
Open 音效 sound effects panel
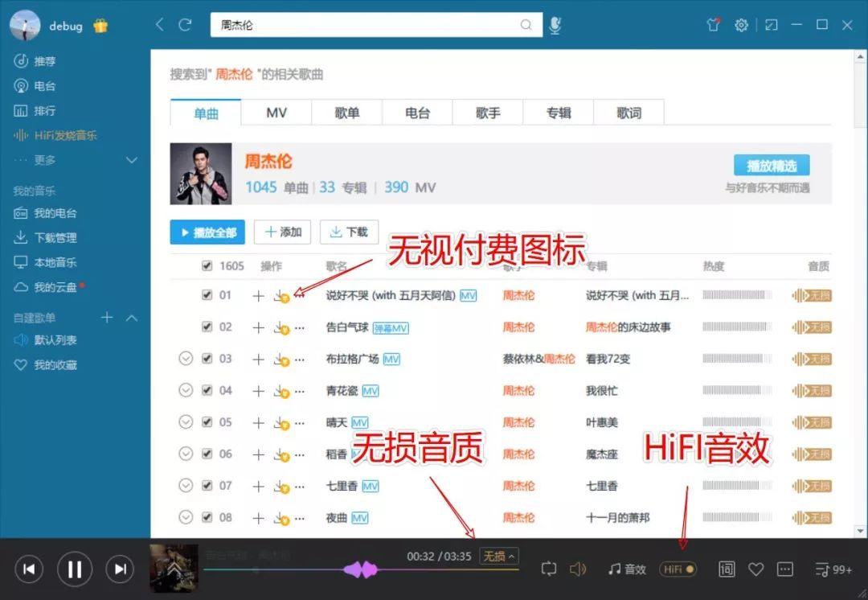(627, 569)
